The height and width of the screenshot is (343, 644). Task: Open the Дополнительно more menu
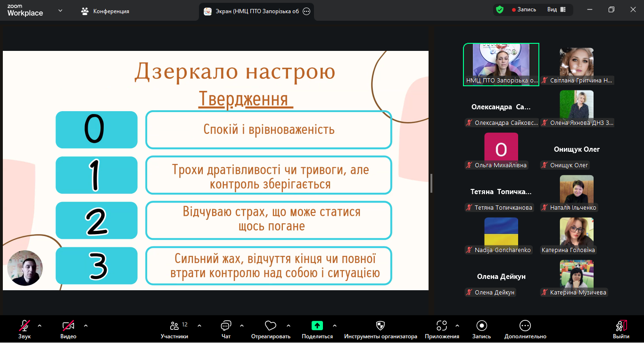[x=525, y=329]
